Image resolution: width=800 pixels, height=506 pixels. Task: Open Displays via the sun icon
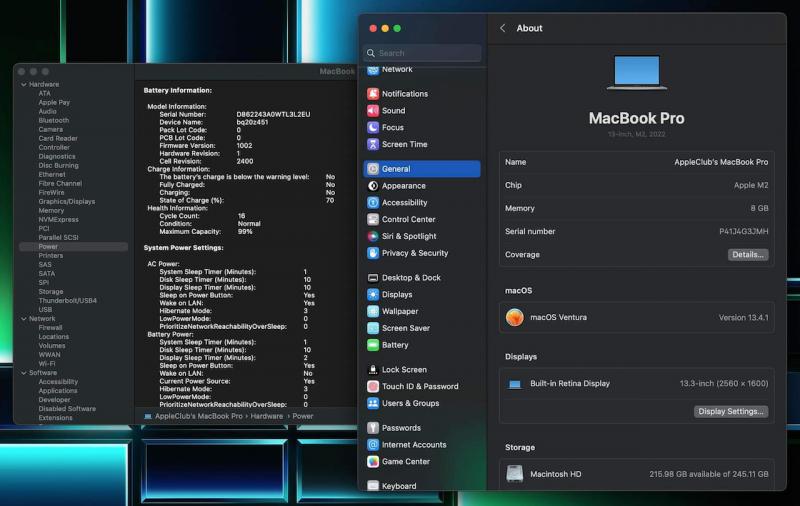click(x=373, y=294)
